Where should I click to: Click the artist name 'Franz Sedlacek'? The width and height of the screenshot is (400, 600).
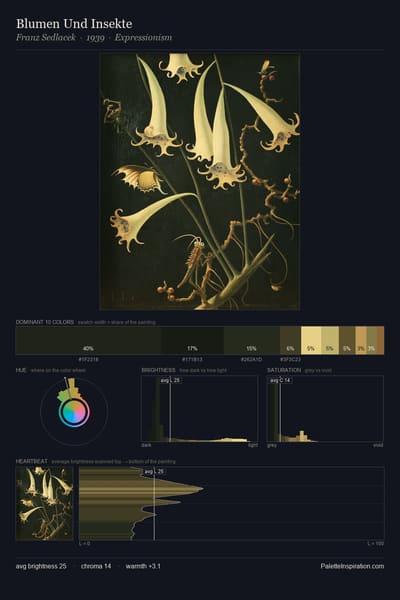[46, 38]
